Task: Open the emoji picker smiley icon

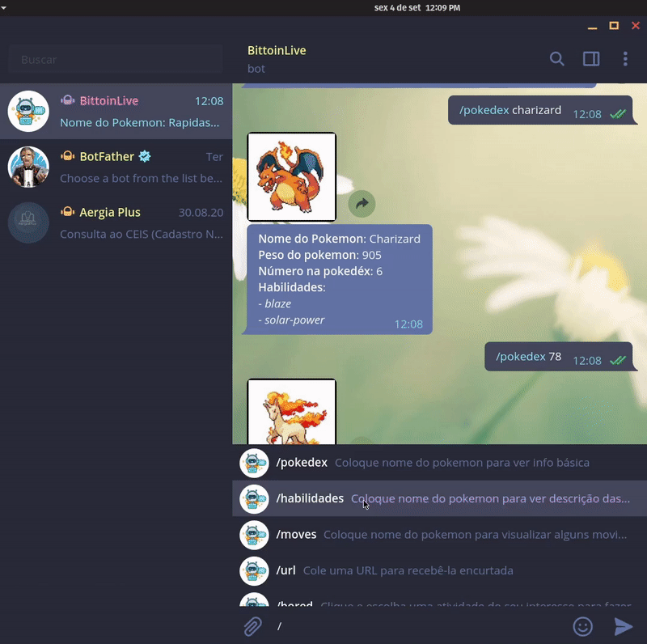Action: click(582, 626)
